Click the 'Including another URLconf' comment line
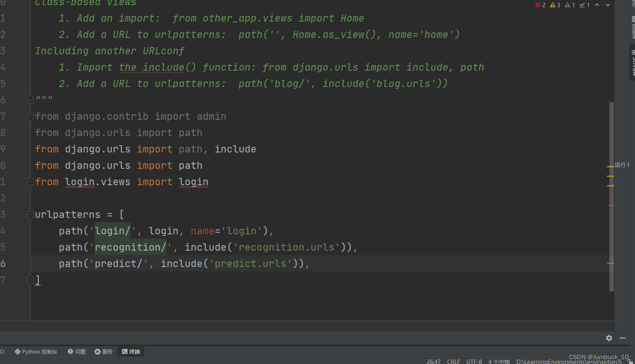Image resolution: width=635 pixels, height=364 pixels. pyautogui.click(x=110, y=51)
